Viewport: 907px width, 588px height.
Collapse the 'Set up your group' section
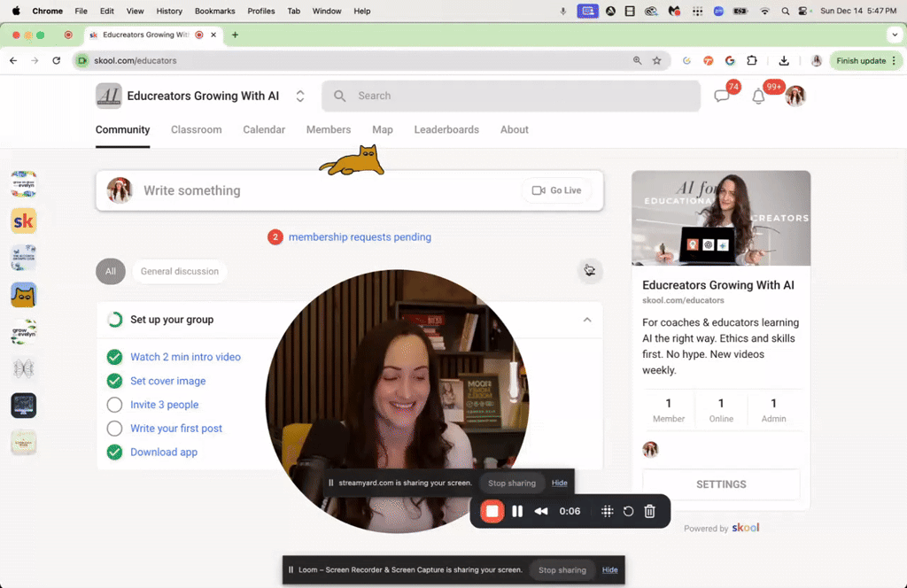coord(587,320)
